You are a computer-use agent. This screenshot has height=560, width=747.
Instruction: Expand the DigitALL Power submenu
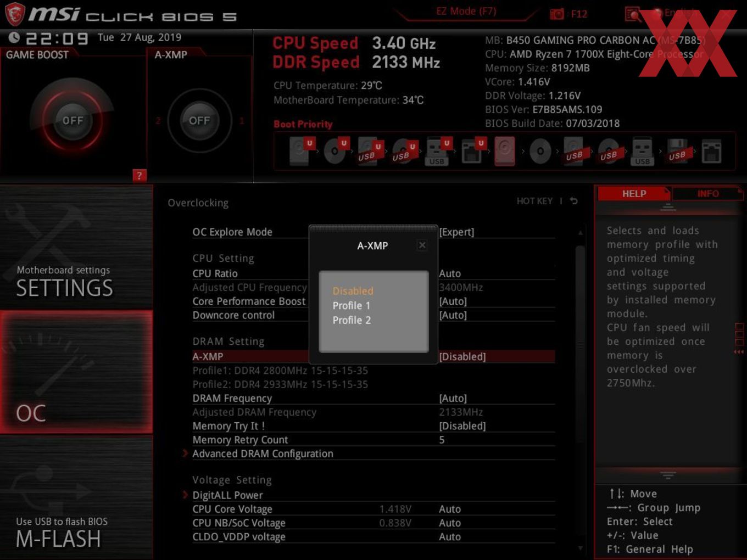click(227, 495)
